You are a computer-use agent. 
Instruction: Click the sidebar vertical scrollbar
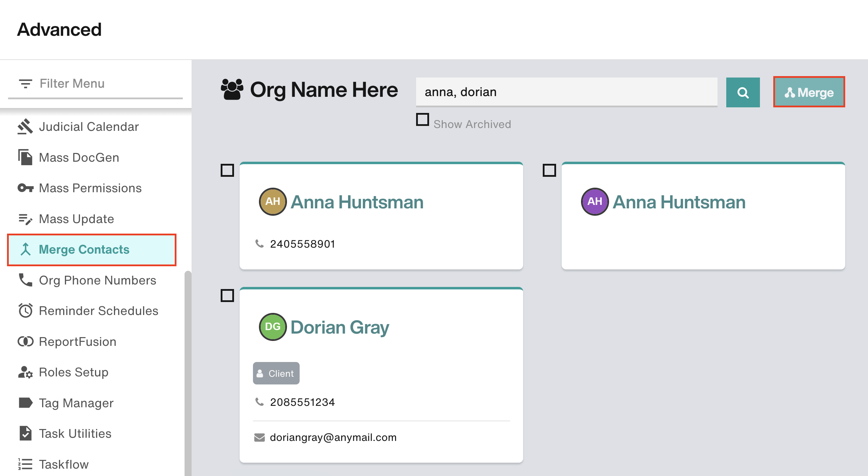tap(188, 372)
